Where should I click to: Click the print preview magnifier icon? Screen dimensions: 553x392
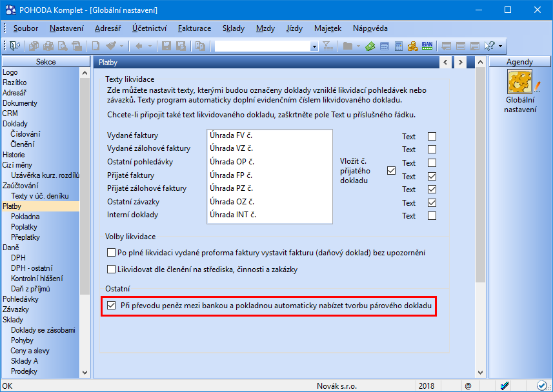pos(63,46)
